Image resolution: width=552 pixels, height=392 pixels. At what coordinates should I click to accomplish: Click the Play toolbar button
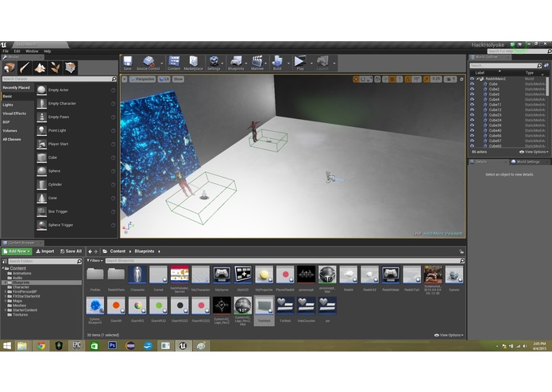tap(300, 63)
